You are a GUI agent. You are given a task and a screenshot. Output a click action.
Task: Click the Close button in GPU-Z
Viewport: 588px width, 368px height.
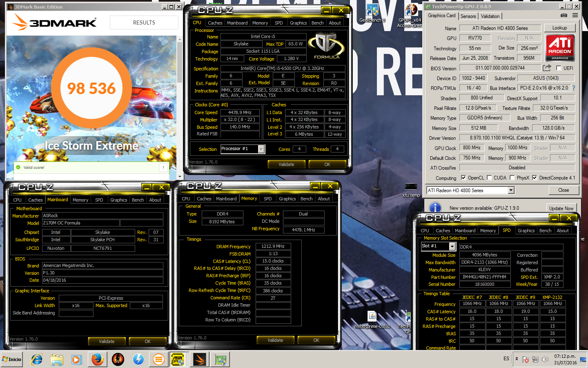[x=563, y=190]
